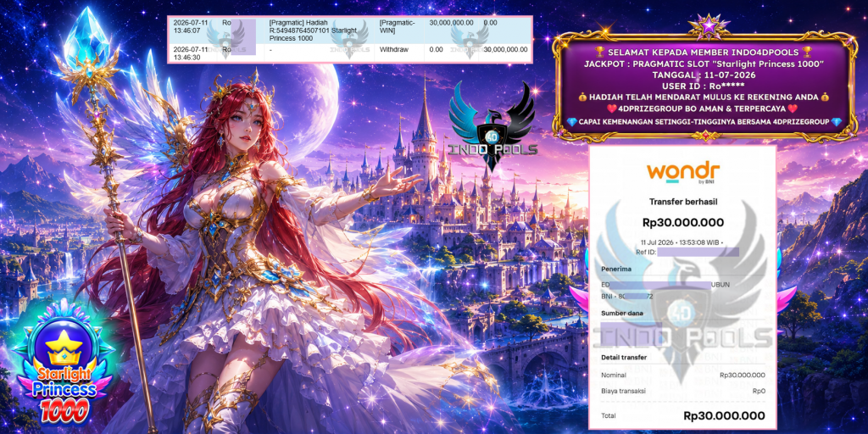
Task: Click the Detail transfer section label
Action: (624, 358)
